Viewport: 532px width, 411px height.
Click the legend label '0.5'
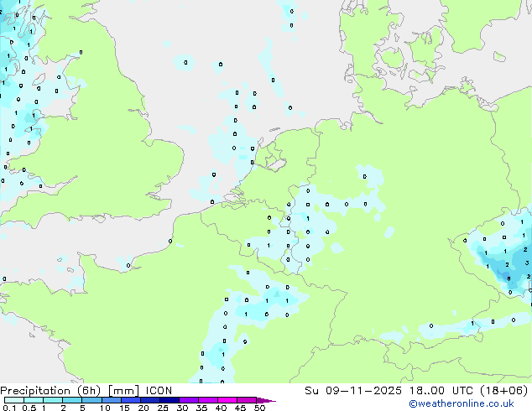29,408
